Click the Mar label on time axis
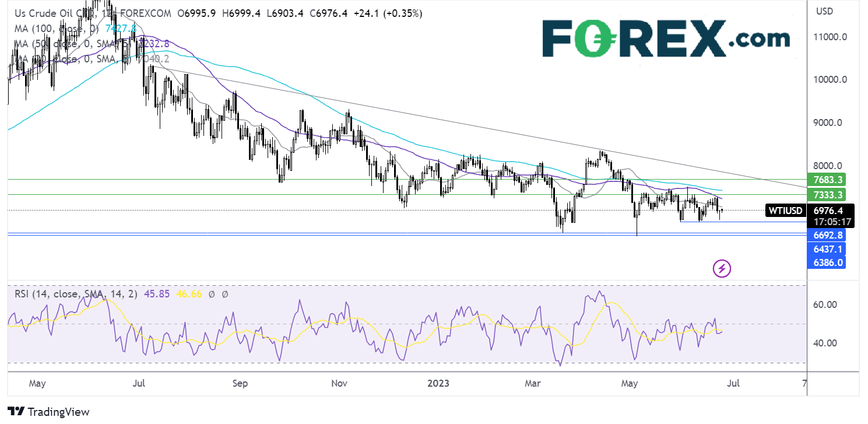The width and height of the screenshot is (868, 424). click(532, 383)
